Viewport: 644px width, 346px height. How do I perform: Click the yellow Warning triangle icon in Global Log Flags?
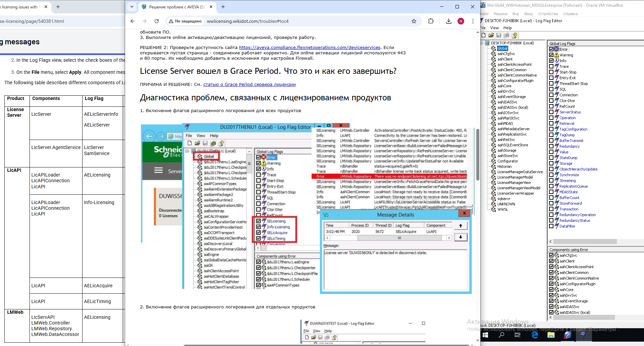[x=556, y=55]
